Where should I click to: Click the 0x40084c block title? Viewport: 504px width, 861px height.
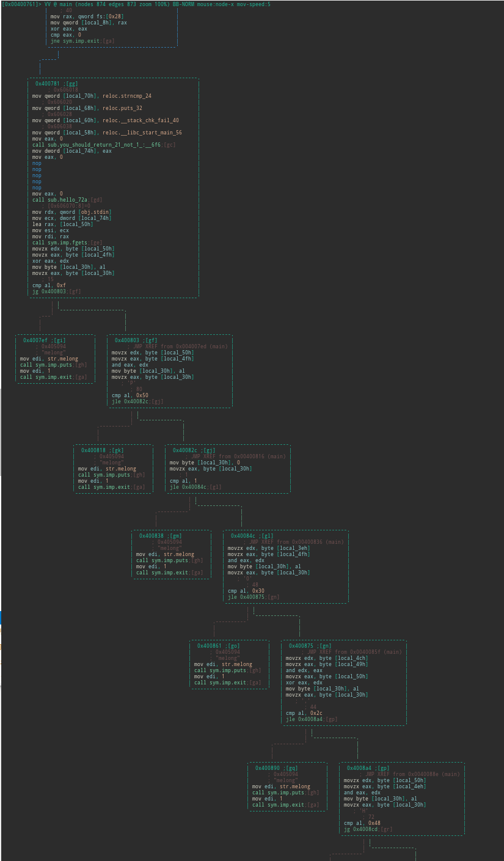pos(252,536)
